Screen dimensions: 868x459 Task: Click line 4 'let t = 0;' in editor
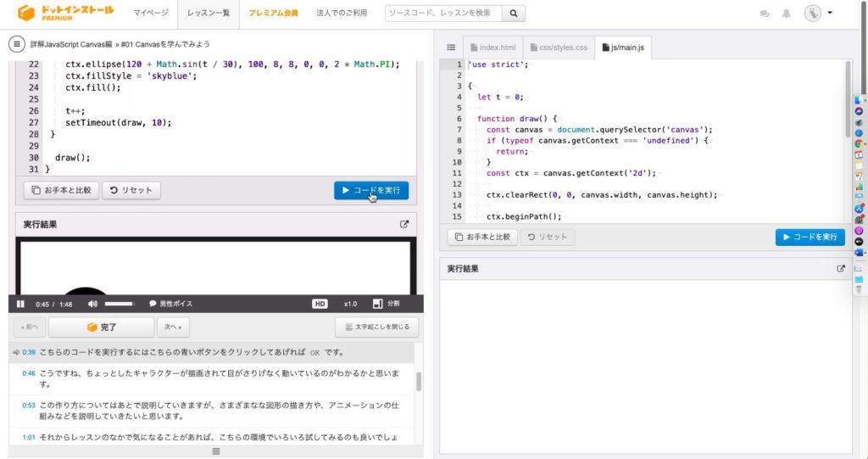coord(500,97)
